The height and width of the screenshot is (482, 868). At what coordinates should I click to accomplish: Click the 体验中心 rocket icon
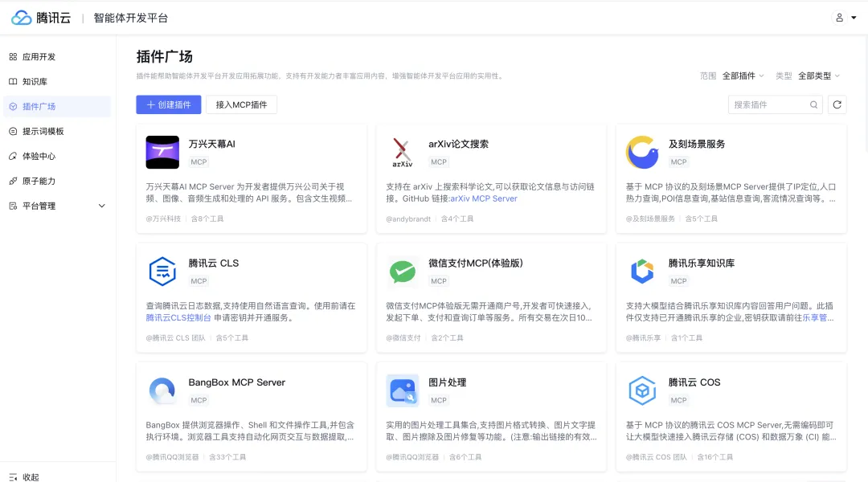(13, 156)
